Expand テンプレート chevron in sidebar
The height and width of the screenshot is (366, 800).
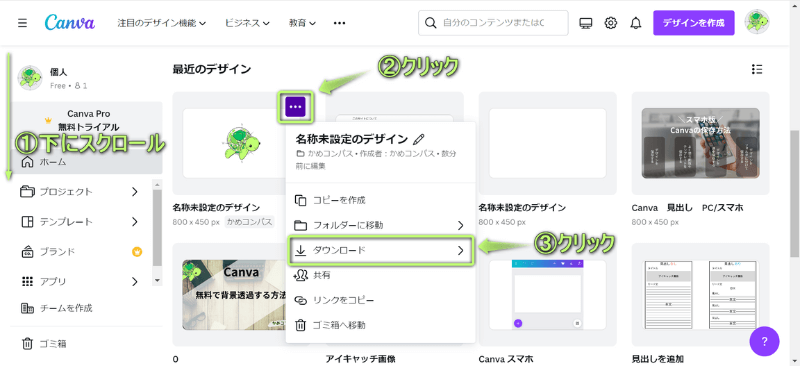[x=135, y=222]
